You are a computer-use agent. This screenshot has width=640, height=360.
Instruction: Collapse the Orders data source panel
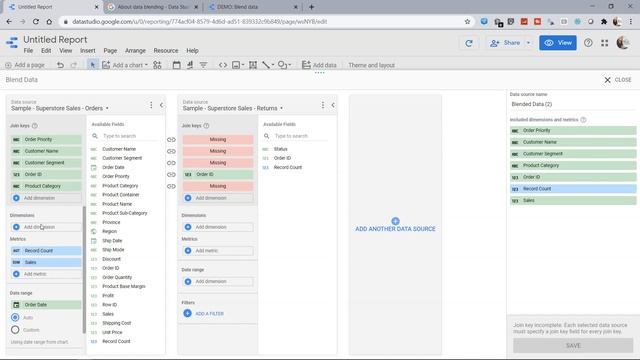tap(161, 105)
